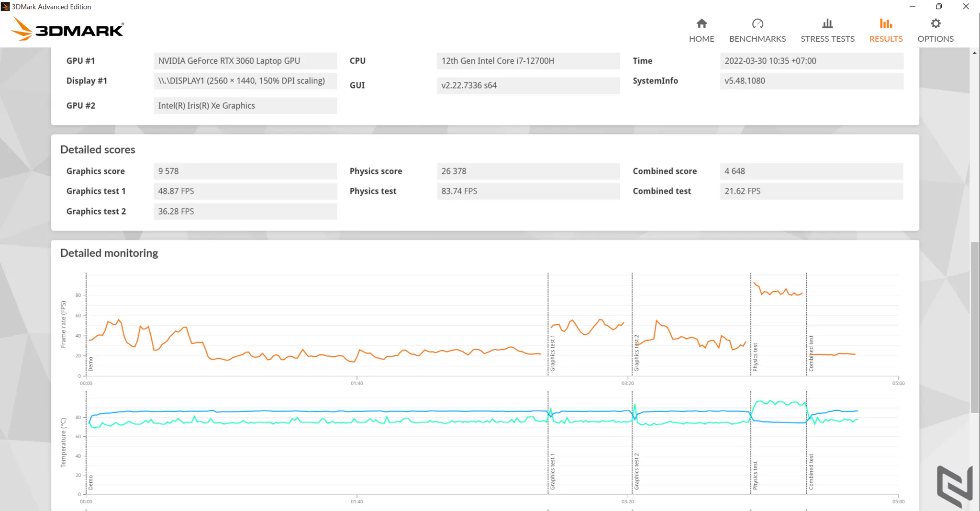The image size is (980, 511).
Task: Click the HOME tab label
Action: pyautogui.click(x=702, y=39)
